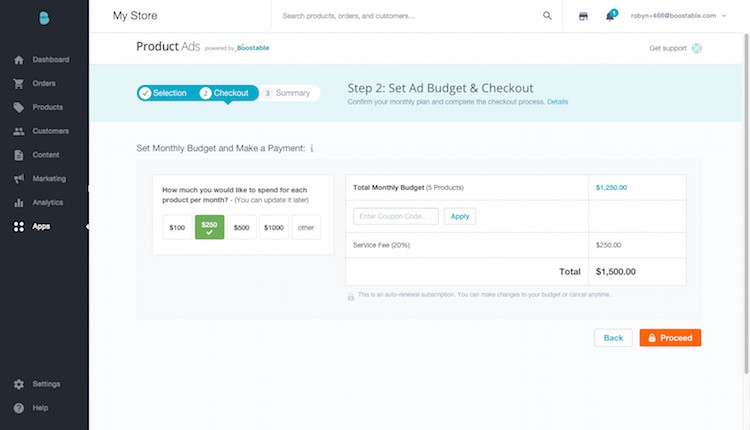The image size is (750, 430).
Task: Go to Checkout step
Action: point(225,93)
